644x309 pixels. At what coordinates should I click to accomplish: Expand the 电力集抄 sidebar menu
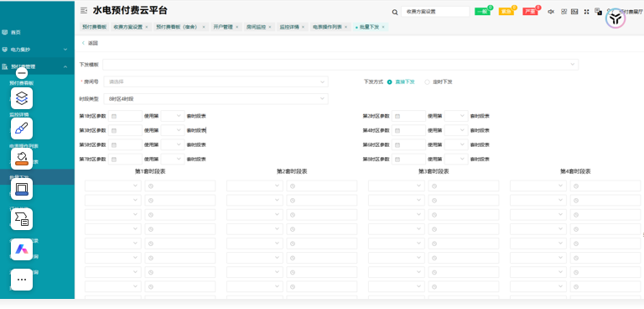(65, 50)
